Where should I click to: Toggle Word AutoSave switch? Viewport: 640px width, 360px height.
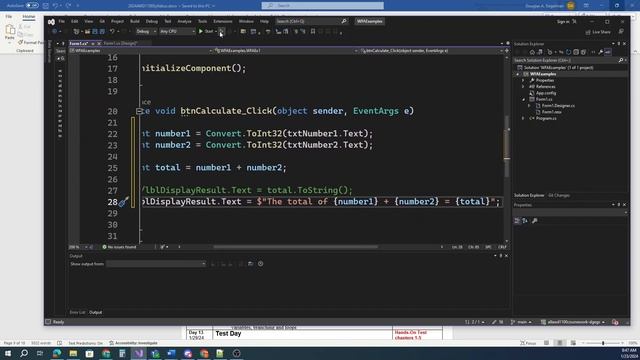(32, 6)
